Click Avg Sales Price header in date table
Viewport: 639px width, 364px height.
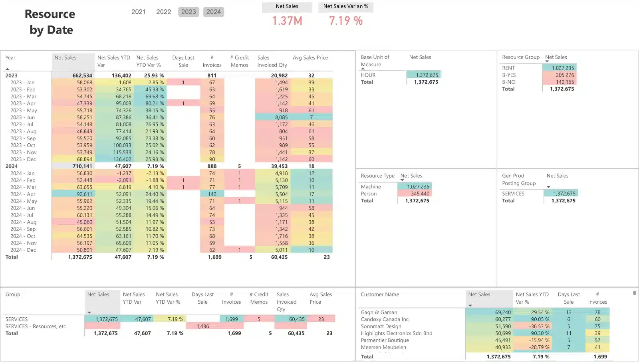[x=310, y=58]
